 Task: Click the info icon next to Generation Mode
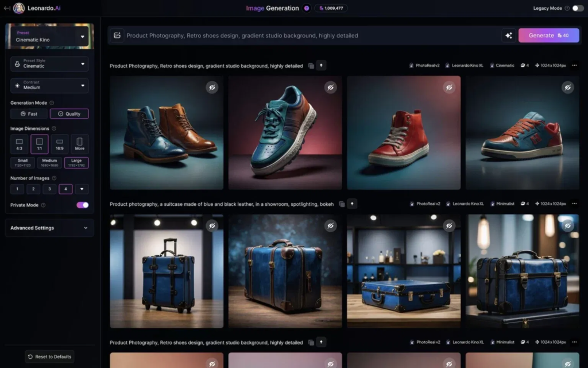pyautogui.click(x=52, y=103)
